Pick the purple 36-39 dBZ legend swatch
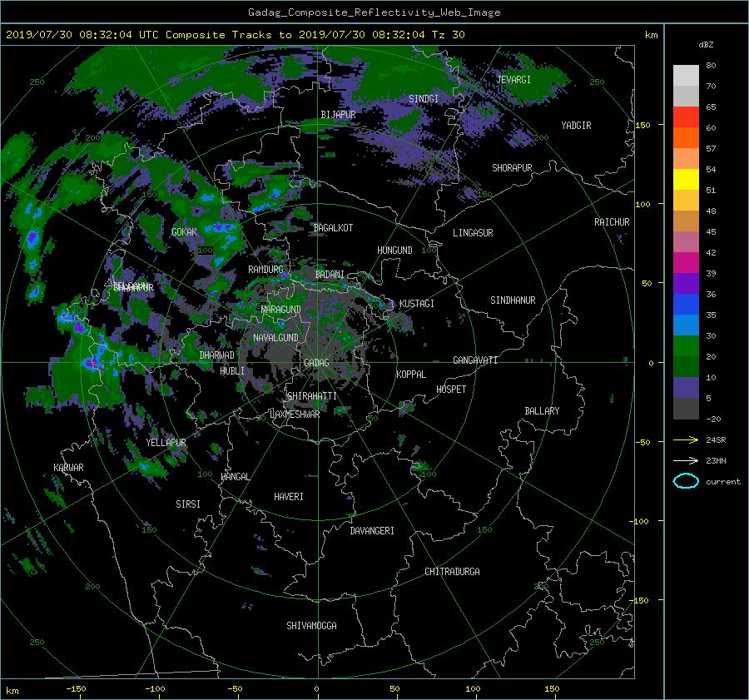Screen dimensions: 749x700 [x=686, y=284]
